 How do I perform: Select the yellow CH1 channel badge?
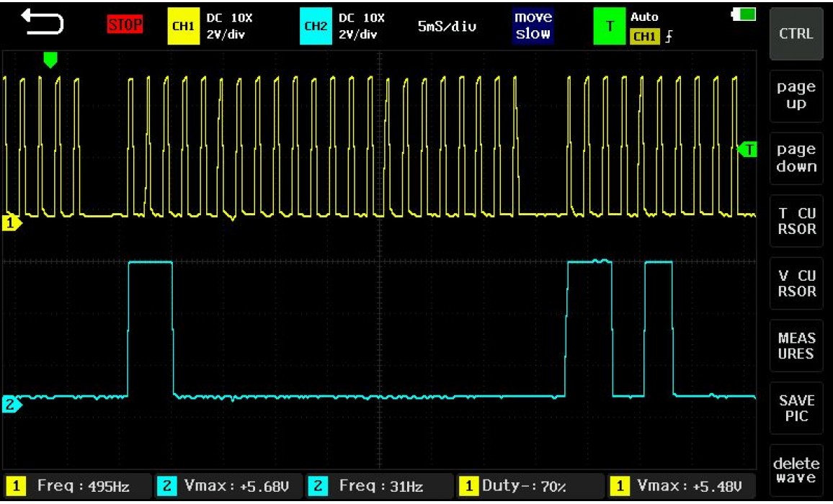click(x=182, y=27)
